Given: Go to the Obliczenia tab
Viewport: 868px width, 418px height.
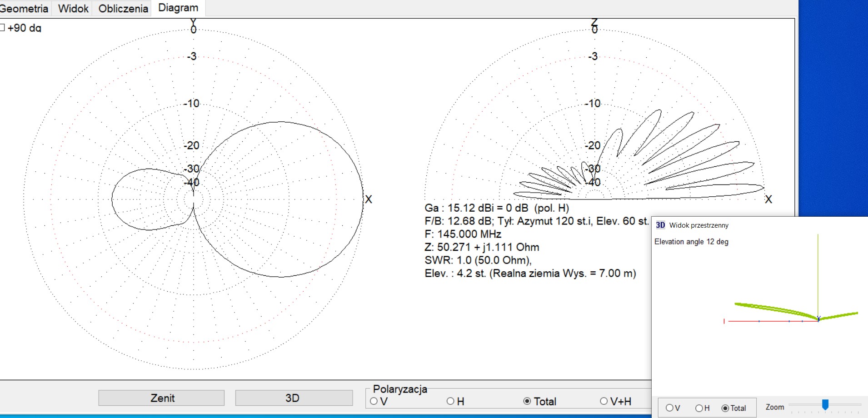Looking at the screenshot, I should coord(123,9).
